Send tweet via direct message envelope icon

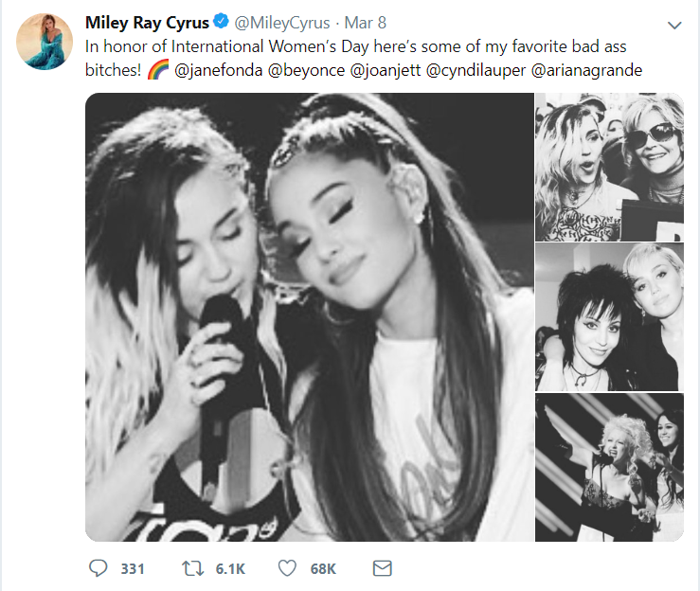click(382, 568)
